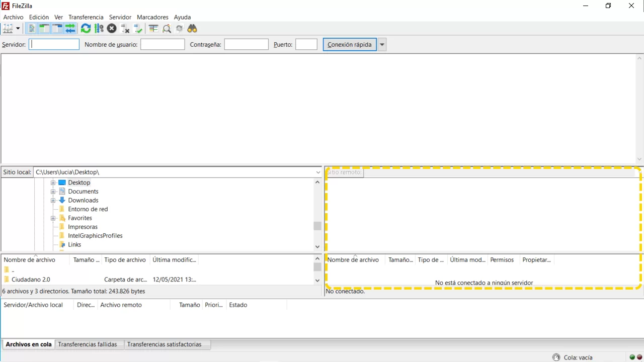Open the Edición menu
The width and height of the screenshot is (644, 362).
click(39, 17)
